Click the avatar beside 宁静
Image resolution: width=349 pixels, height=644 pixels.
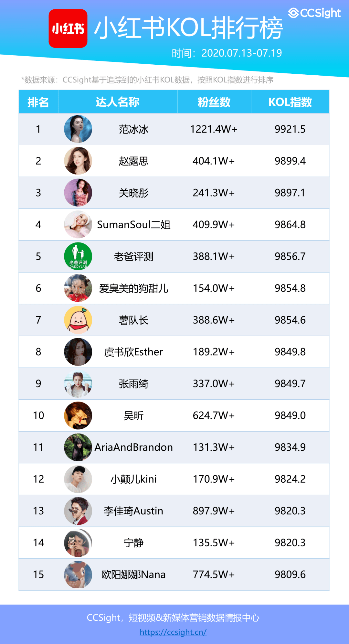point(78,542)
